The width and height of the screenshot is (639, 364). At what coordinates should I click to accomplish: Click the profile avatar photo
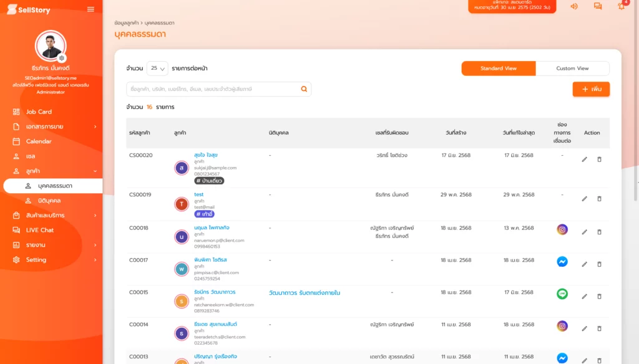pyautogui.click(x=51, y=45)
